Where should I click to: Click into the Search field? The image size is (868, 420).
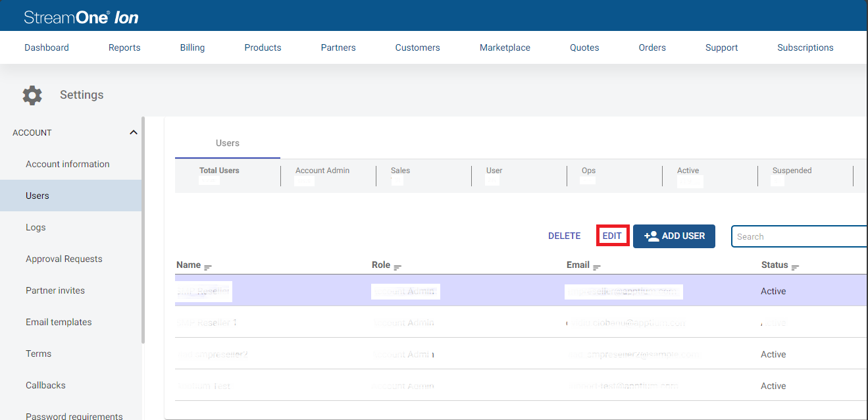point(800,236)
